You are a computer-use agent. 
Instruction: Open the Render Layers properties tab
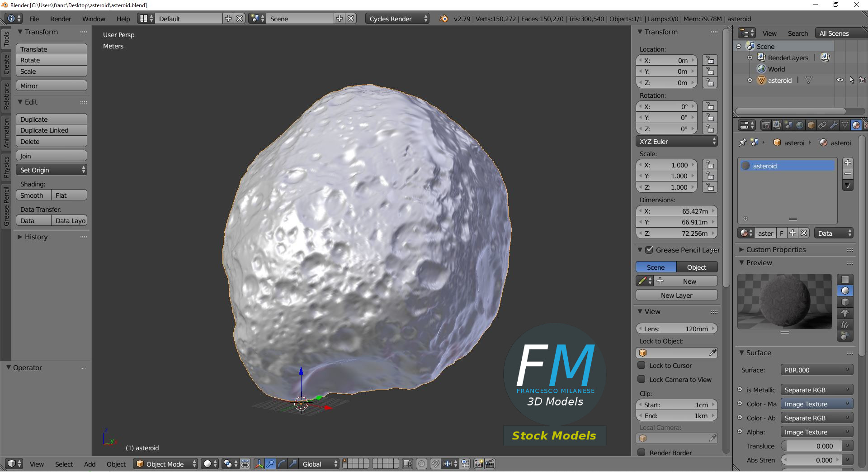pyautogui.click(x=777, y=125)
